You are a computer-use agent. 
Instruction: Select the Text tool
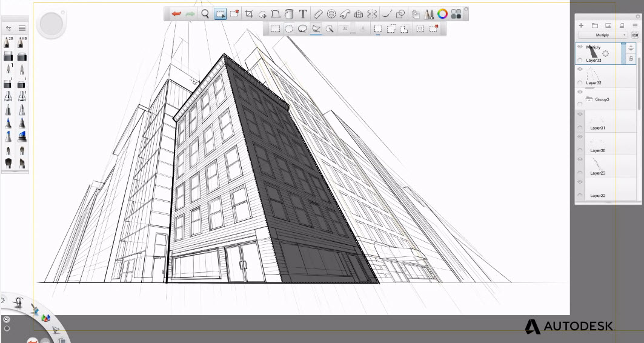[303, 14]
